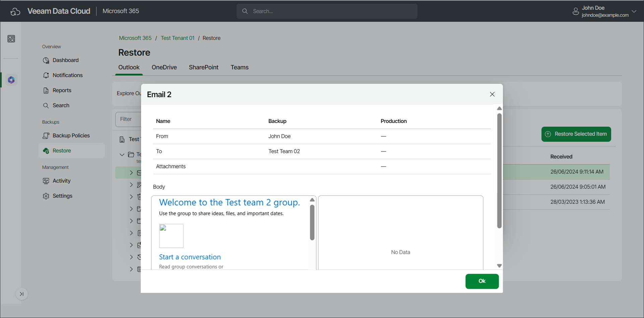Confirm the dialog with Ok button
The image size is (644, 318).
pyautogui.click(x=482, y=281)
